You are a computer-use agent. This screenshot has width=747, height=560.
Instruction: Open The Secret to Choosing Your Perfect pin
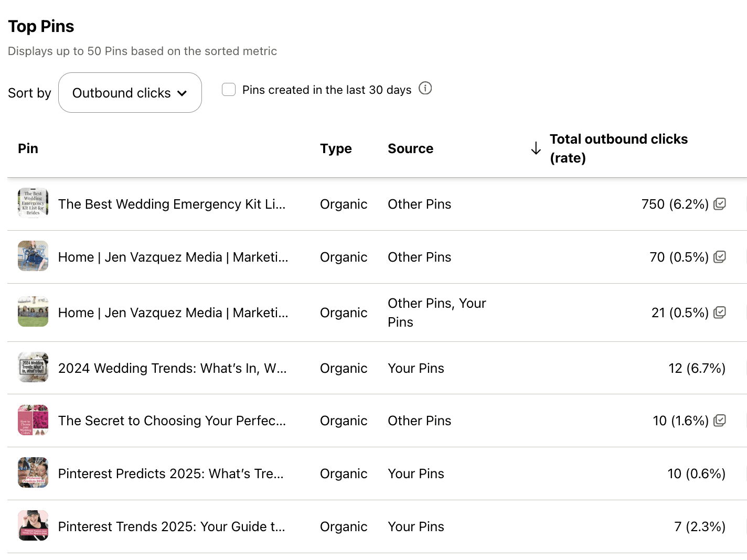pyautogui.click(x=172, y=421)
